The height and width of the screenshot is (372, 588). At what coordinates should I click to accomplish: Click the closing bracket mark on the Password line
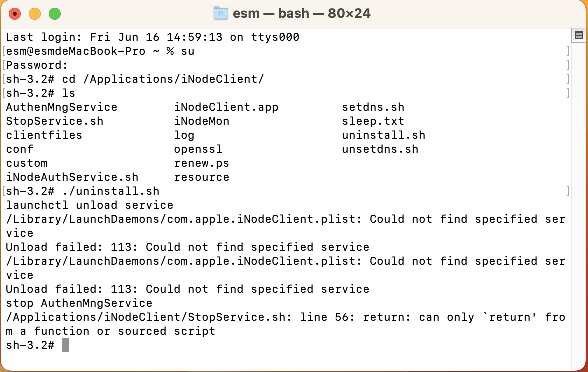(x=568, y=65)
